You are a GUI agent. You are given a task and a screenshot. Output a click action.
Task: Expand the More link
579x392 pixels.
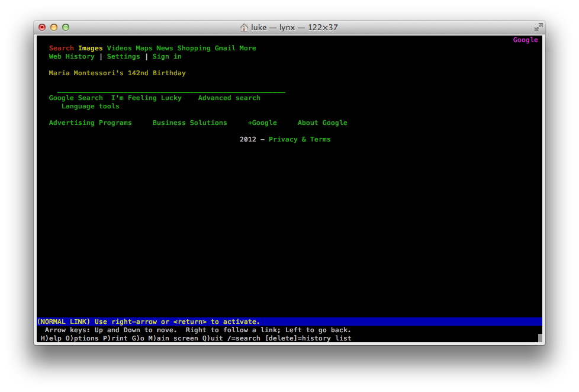[x=247, y=49]
